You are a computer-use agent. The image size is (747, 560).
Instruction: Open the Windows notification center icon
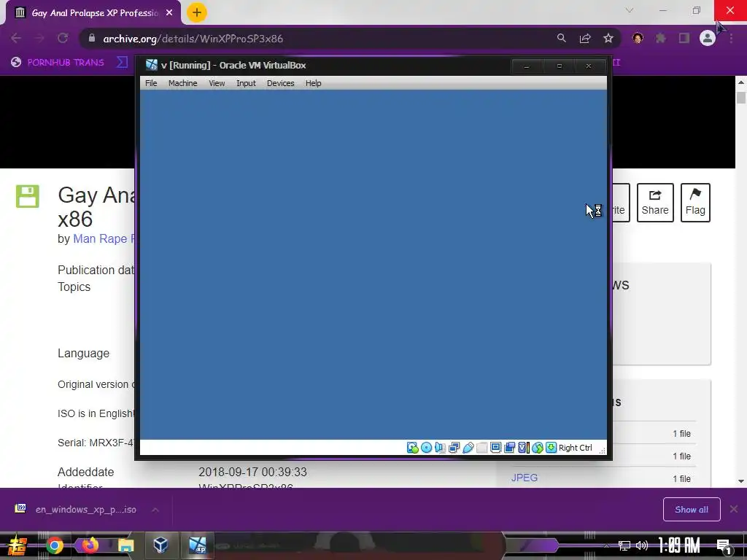(x=724, y=546)
